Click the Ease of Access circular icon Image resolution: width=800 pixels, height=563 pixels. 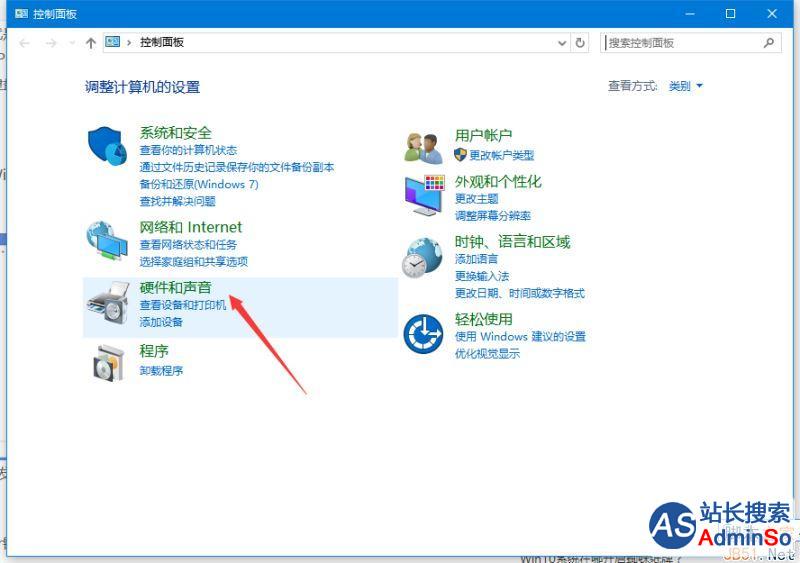423,334
